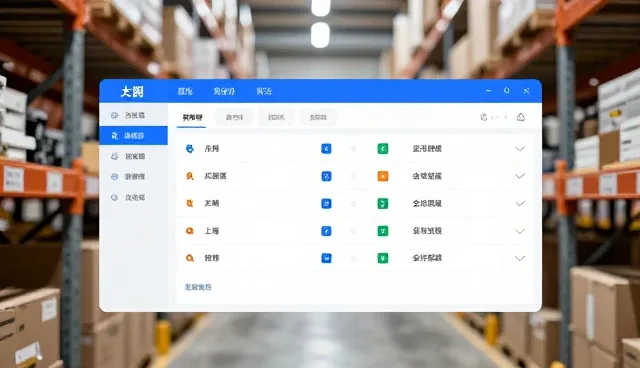This screenshot has height=368, width=640.
Task: Click the orange magnifier icon of the last list row
Action: [x=189, y=258]
